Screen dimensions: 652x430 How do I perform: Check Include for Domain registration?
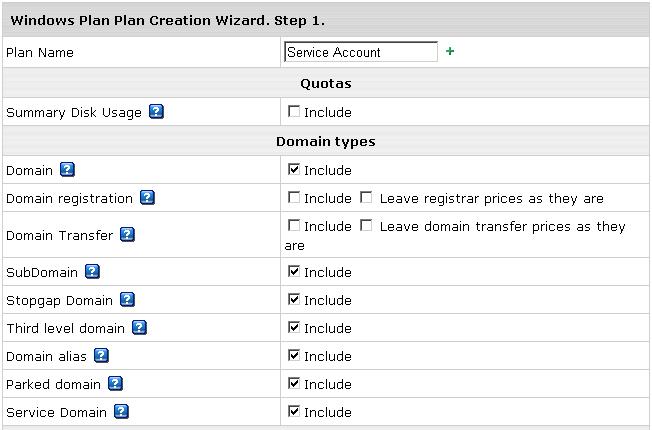point(294,197)
